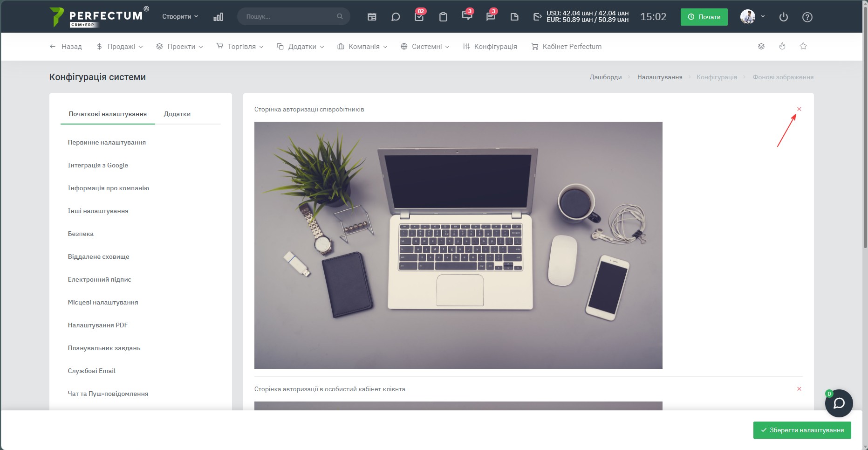Open the bar chart statistics icon
Screen dimensions: 868x450
218,17
